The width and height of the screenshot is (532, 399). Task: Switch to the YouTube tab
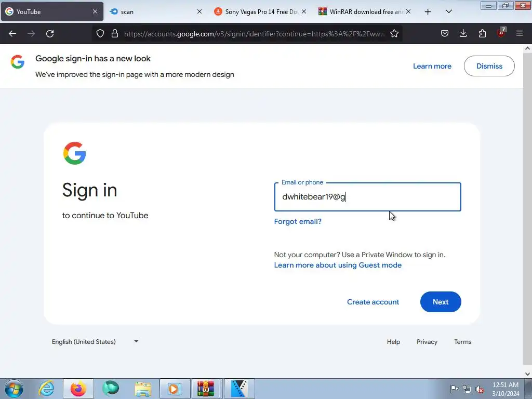coord(52,11)
